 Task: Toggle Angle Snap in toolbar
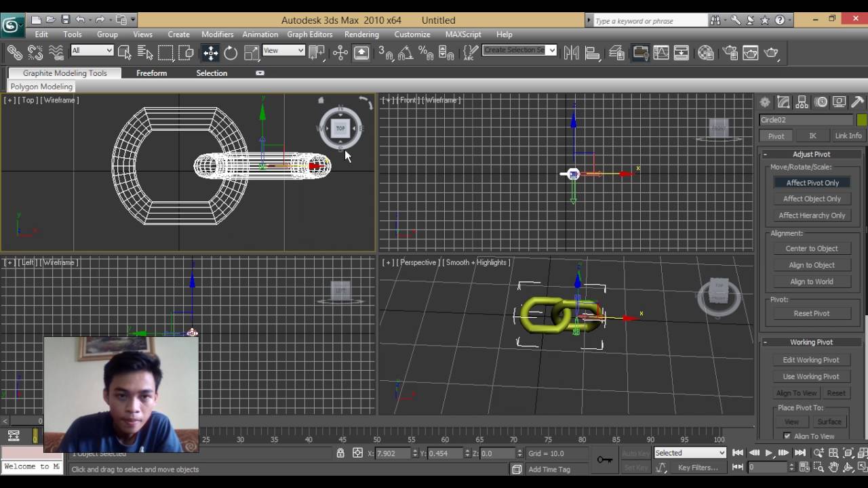pyautogui.click(x=406, y=52)
